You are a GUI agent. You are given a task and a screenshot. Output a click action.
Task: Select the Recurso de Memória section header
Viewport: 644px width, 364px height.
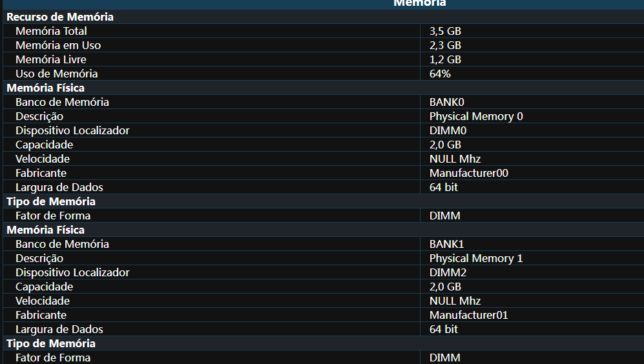click(60, 17)
